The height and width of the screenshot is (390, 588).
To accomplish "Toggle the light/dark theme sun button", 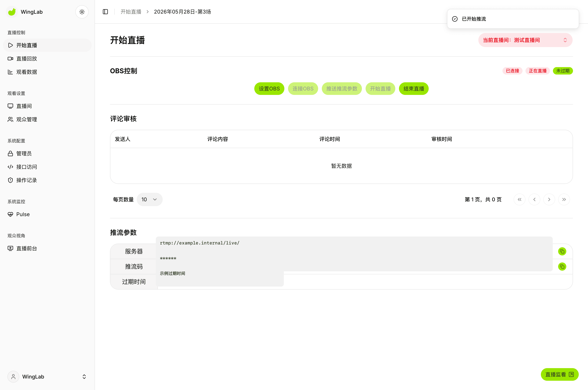I will point(82,12).
